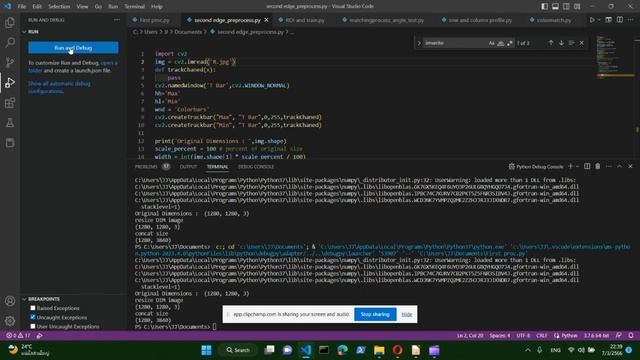This screenshot has height=360, width=640.
Task: Click the Run and Debug button
Action: [x=73, y=48]
